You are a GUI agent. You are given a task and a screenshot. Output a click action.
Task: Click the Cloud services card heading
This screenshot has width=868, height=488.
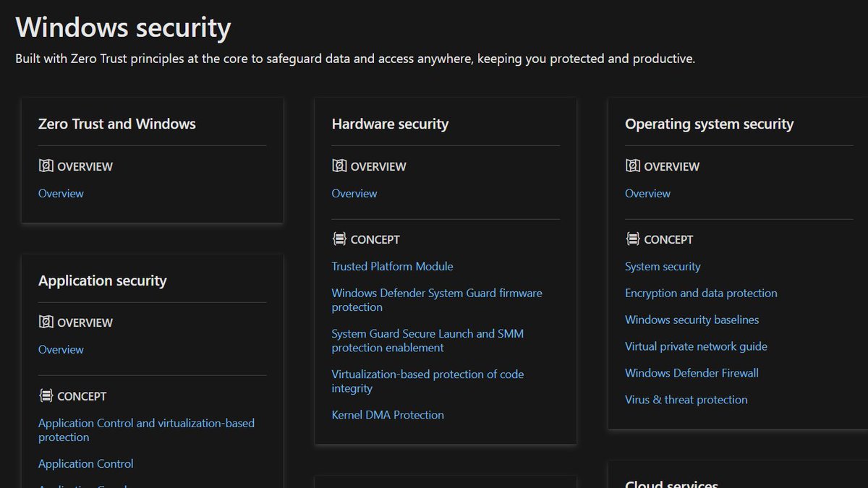pyautogui.click(x=671, y=482)
